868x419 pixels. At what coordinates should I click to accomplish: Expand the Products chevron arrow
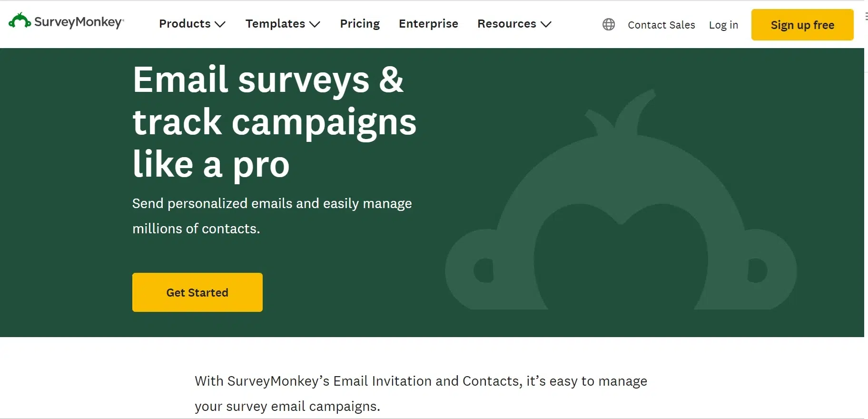tap(220, 25)
